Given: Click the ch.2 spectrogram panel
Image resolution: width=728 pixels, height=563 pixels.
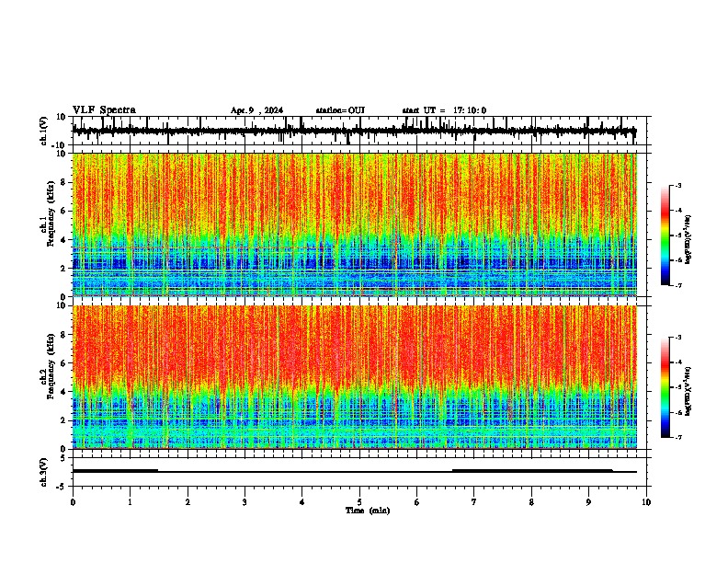Looking at the screenshot, I should tap(354, 377).
